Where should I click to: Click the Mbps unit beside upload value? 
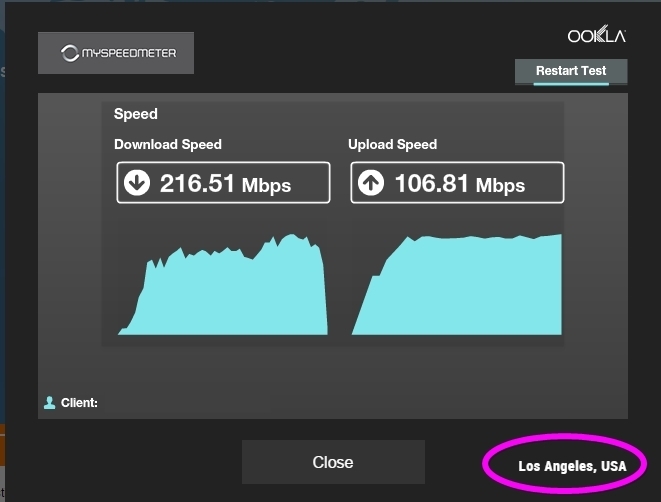500,186
